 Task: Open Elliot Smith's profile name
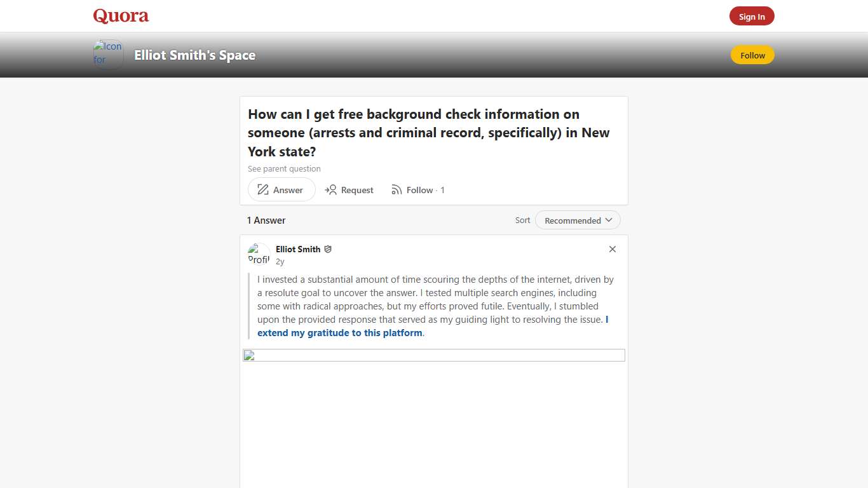pos(298,249)
